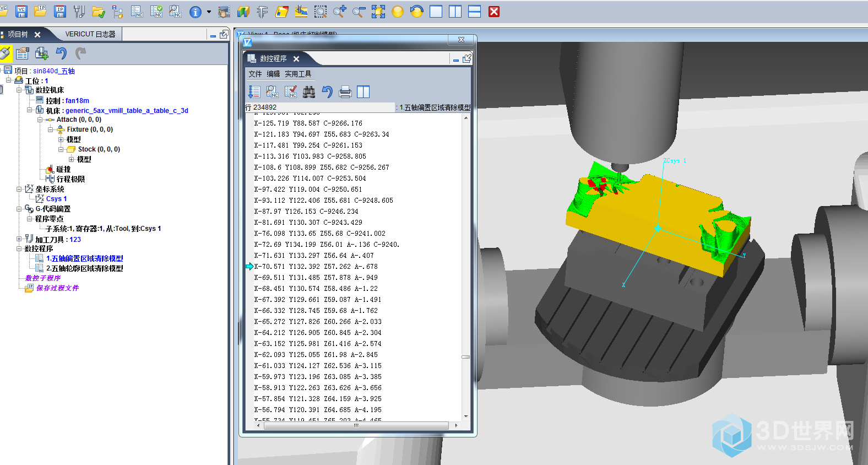Click the split-pane icon in NC program panel
Screen dimensions: 868x465
pyautogui.click(x=364, y=92)
